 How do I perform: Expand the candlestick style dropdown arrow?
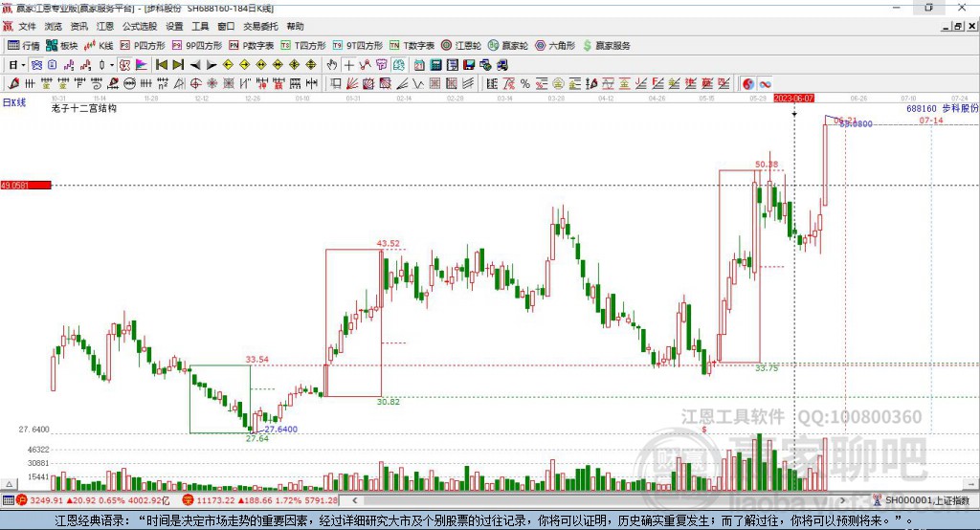coord(112,65)
